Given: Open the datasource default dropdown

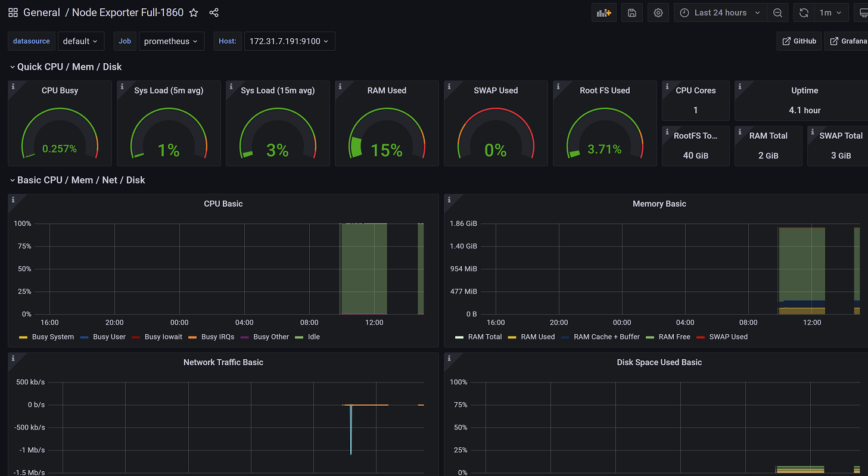Looking at the screenshot, I should pos(80,41).
